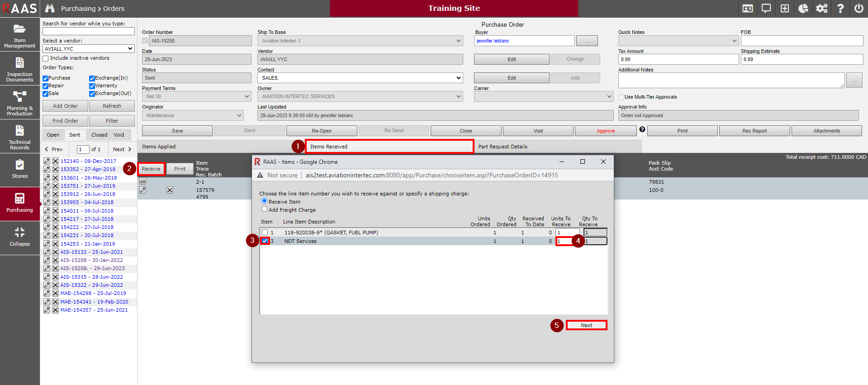Switch to the Closed orders tab
The height and width of the screenshot is (385, 868).
[x=99, y=135]
